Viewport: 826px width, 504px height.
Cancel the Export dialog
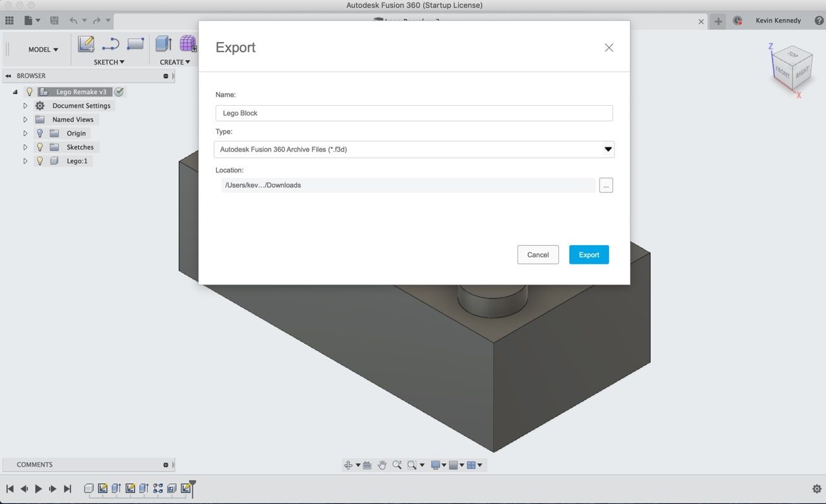538,255
